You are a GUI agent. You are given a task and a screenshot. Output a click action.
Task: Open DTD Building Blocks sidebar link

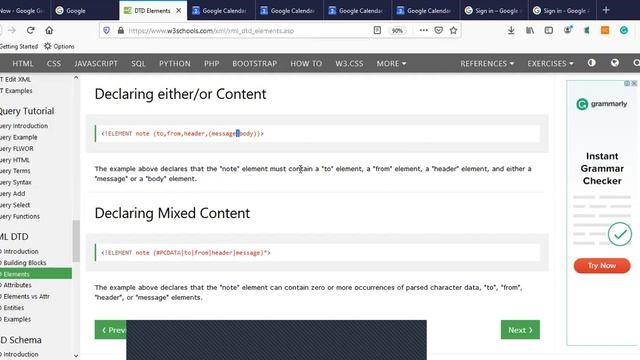(x=23, y=263)
